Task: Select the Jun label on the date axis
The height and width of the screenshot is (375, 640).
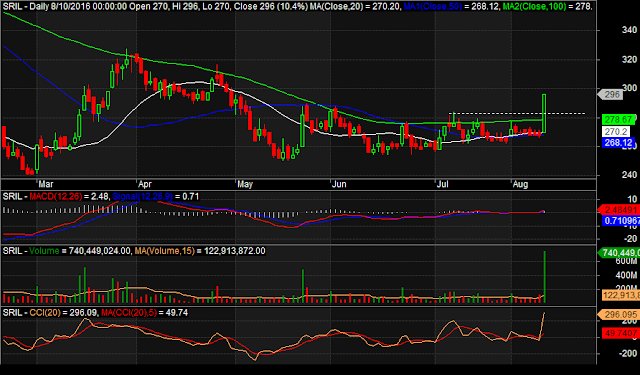Action: [x=339, y=184]
